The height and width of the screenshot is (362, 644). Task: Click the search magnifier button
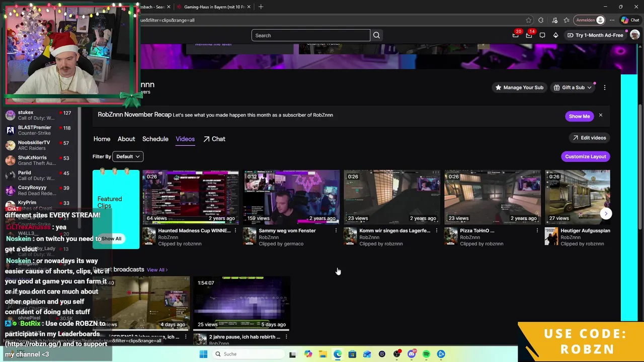click(376, 35)
